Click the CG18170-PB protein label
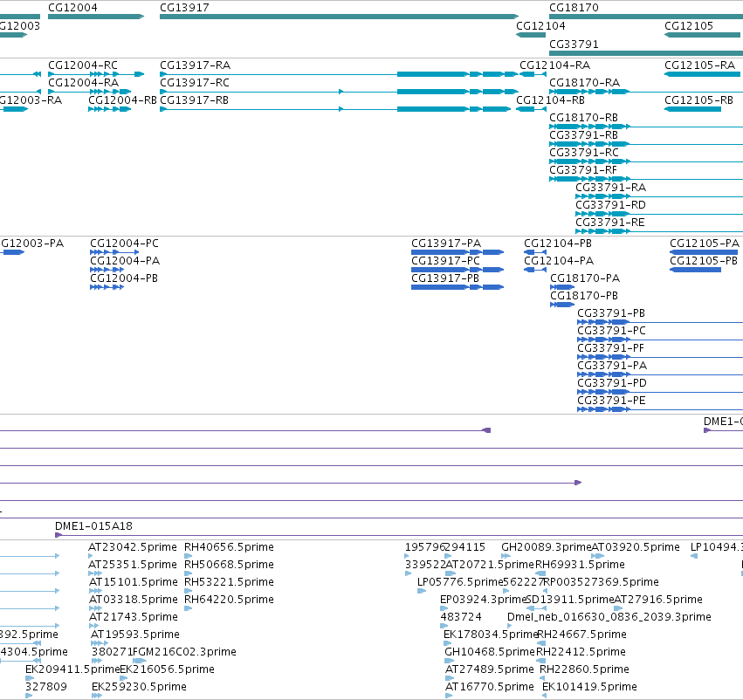Viewport: 743px width, 700px height. tap(584, 296)
